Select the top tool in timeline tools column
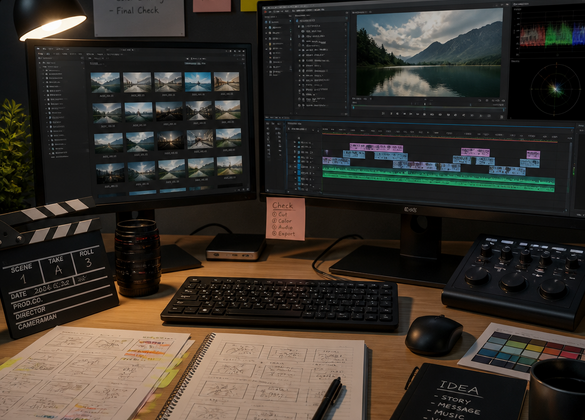The image size is (585, 420). click(x=268, y=128)
